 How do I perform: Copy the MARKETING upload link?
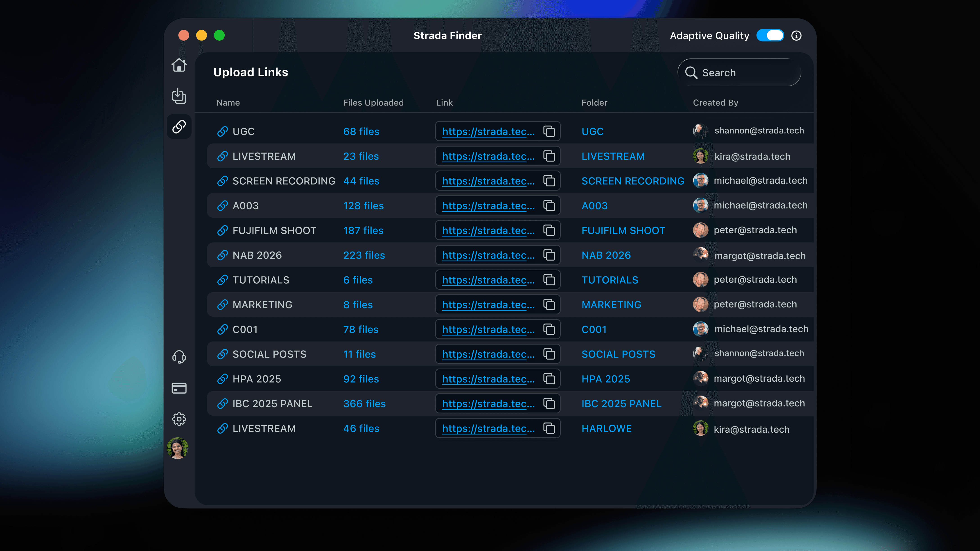pos(549,305)
